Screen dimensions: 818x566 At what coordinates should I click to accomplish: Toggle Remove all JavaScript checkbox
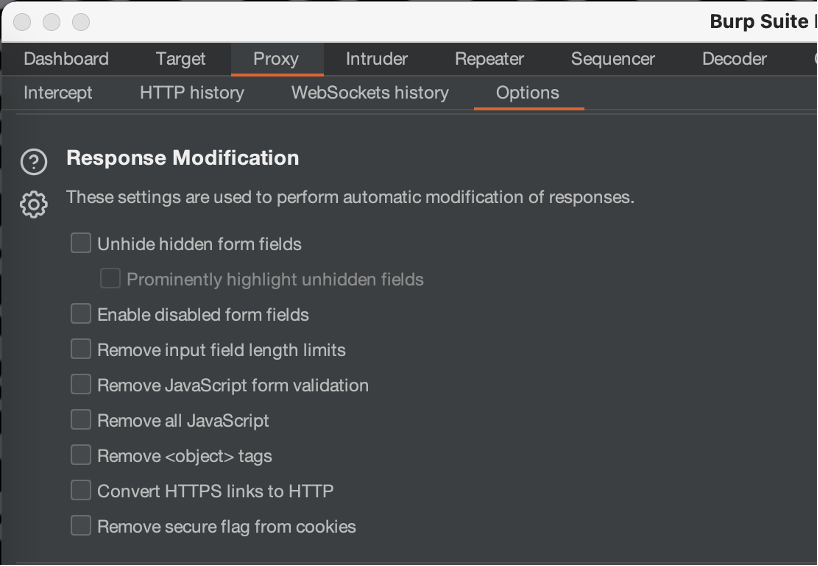(x=81, y=419)
